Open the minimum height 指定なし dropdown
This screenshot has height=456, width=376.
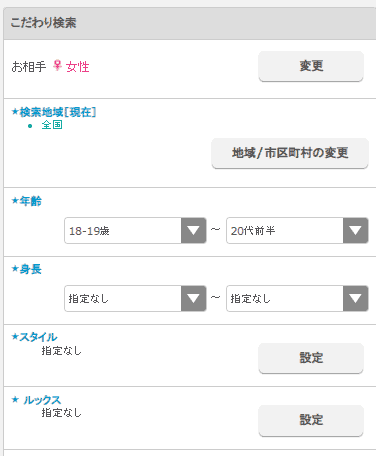(135, 298)
